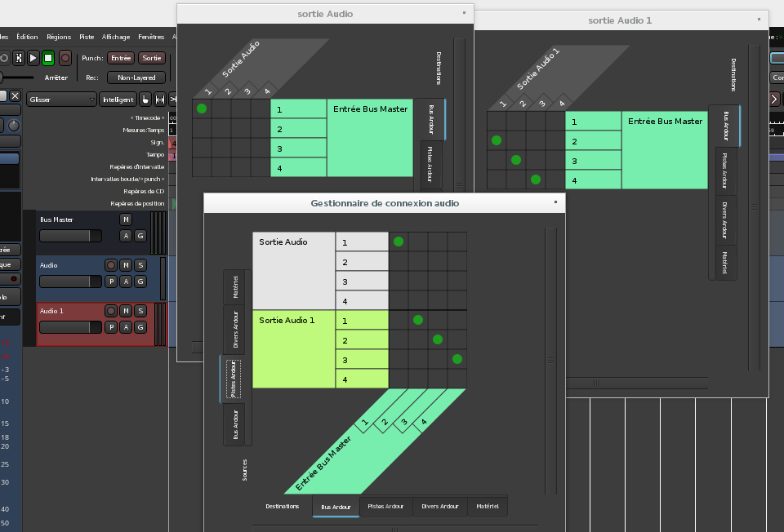Image resolution: width=784 pixels, height=532 pixels.
Task: Click Bus Master automation A button
Action: tap(126, 236)
